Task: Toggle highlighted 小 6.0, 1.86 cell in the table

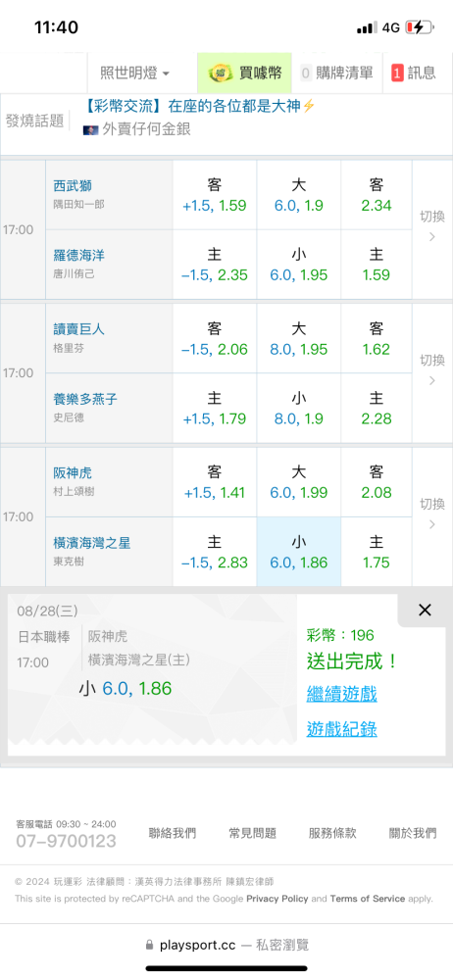Action: [x=298, y=552]
